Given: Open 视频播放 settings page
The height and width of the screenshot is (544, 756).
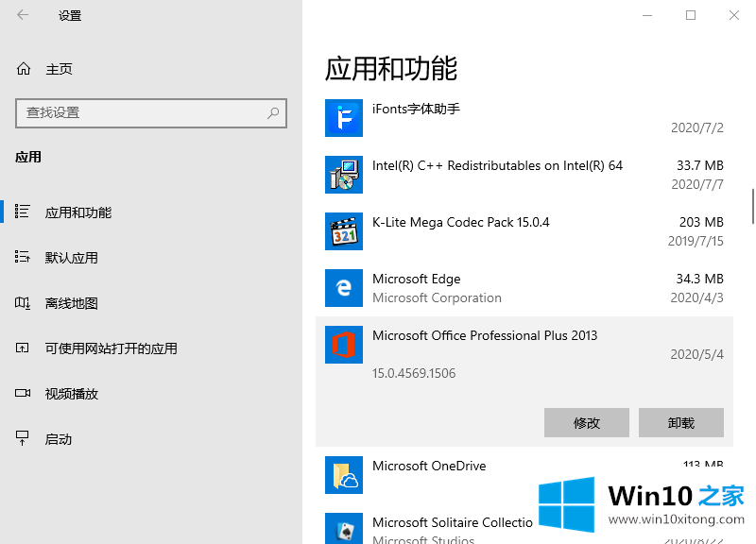Looking at the screenshot, I should [72, 394].
